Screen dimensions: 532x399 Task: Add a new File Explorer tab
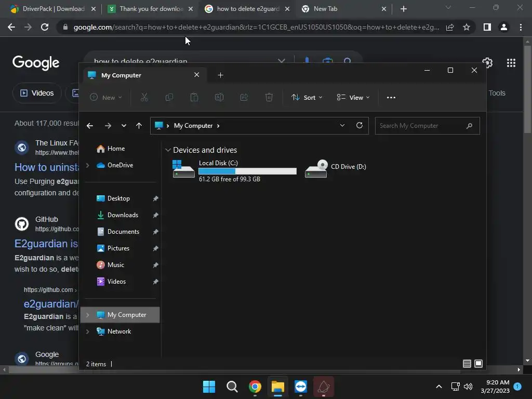(x=220, y=75)
